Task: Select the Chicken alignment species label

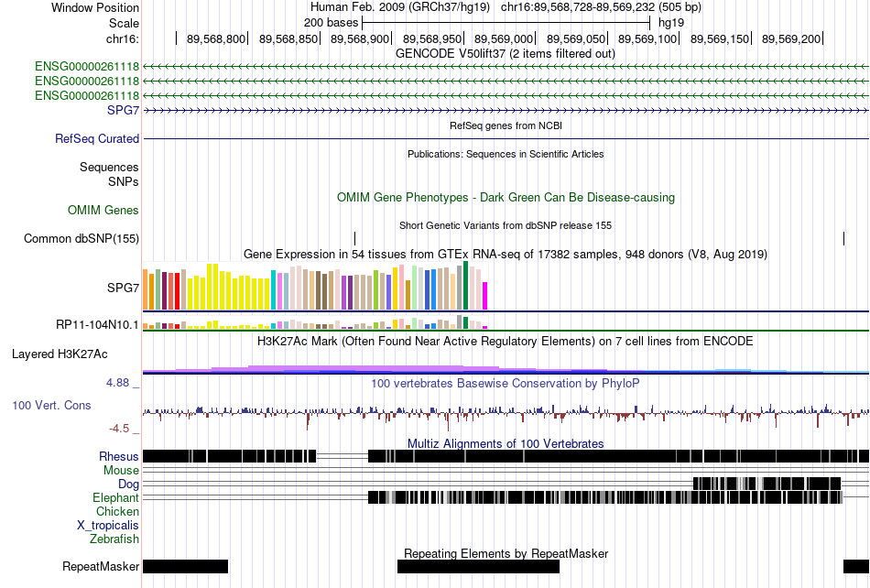Action: click(x=117, y=511)
